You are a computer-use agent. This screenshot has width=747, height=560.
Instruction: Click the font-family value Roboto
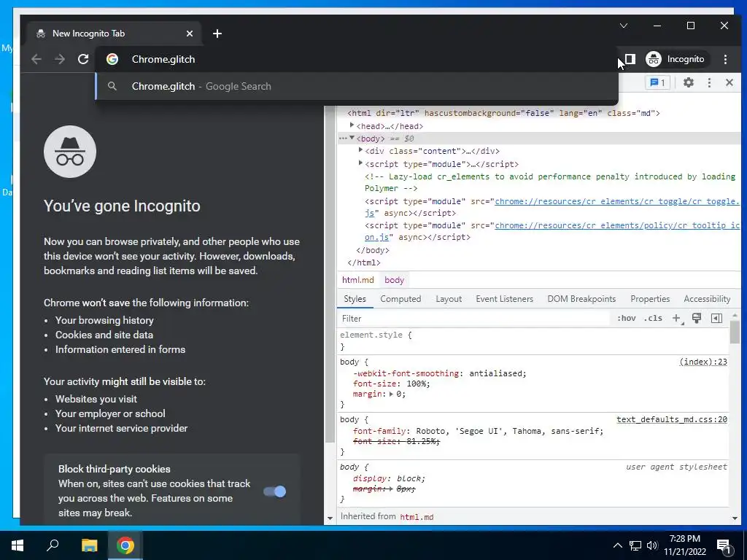[430, 432]
